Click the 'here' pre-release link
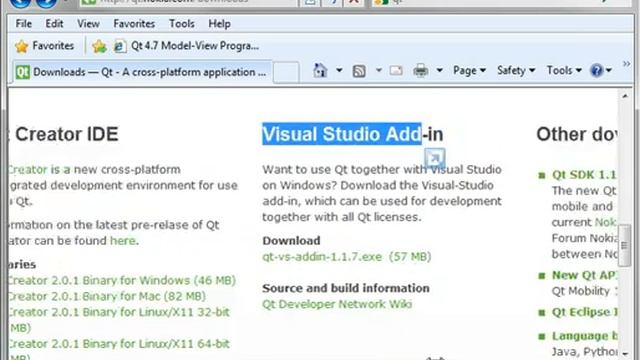 [x=122, y=240]
